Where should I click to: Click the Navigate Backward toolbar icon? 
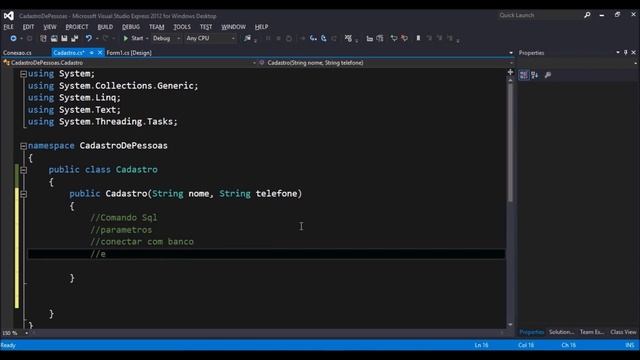tap(13, 38)
